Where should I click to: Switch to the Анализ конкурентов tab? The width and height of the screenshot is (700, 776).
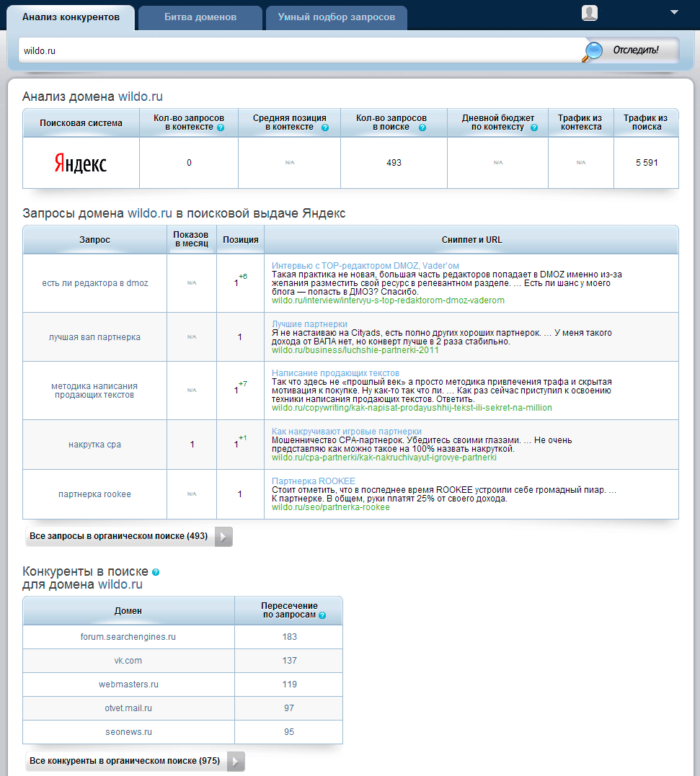click(71, 17)
